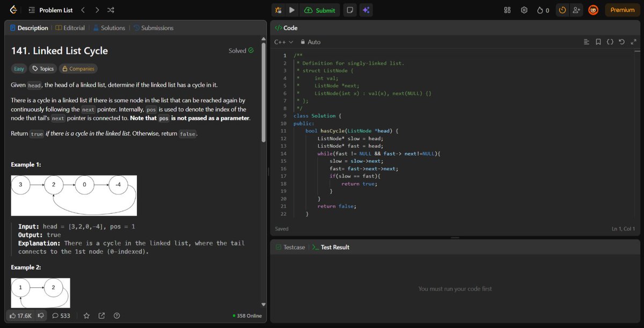Expand the locked Companies tag

78,69
